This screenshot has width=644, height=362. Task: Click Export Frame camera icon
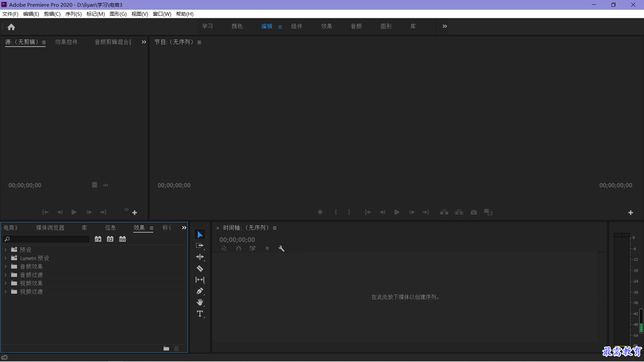click(474, 213)
